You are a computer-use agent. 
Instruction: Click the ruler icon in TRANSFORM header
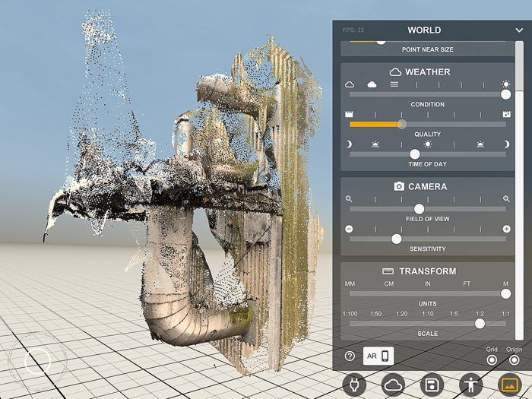[388, 271]
